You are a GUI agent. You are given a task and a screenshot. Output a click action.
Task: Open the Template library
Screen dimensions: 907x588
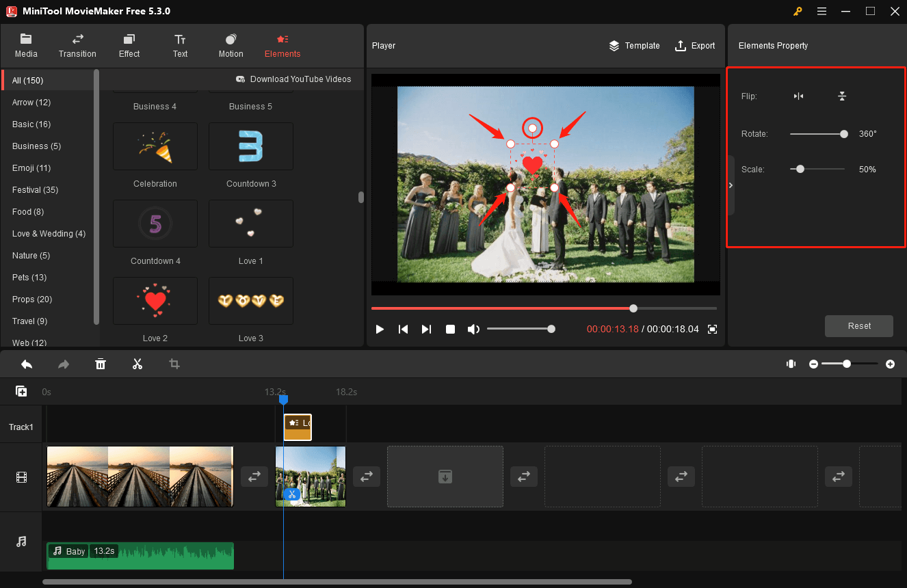tap(634, 46)
